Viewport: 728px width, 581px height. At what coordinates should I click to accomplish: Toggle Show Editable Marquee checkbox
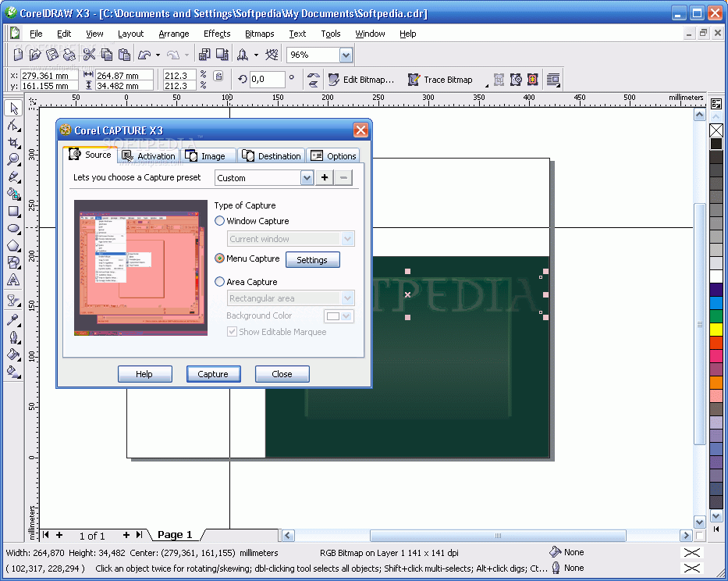click(x=232, y=332)
